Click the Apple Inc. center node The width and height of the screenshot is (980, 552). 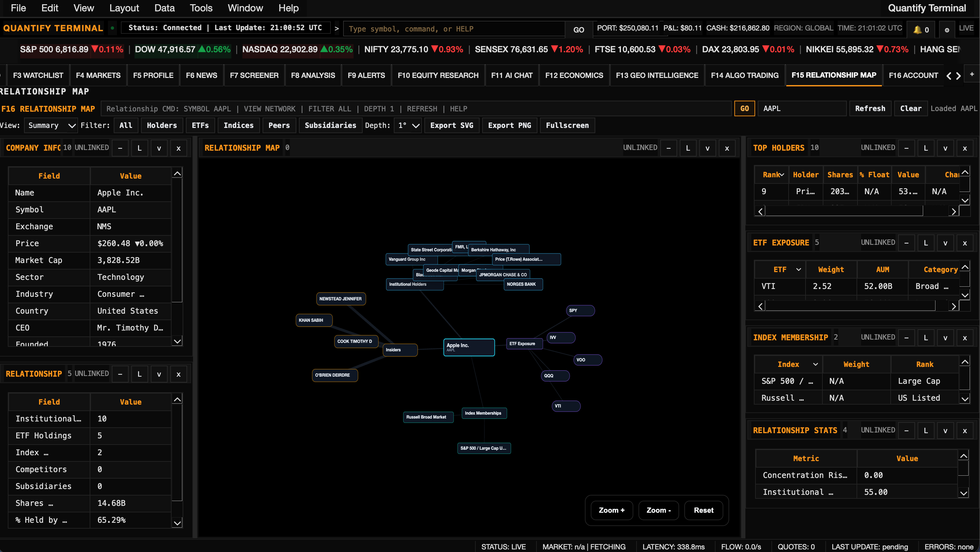point(469,347)
